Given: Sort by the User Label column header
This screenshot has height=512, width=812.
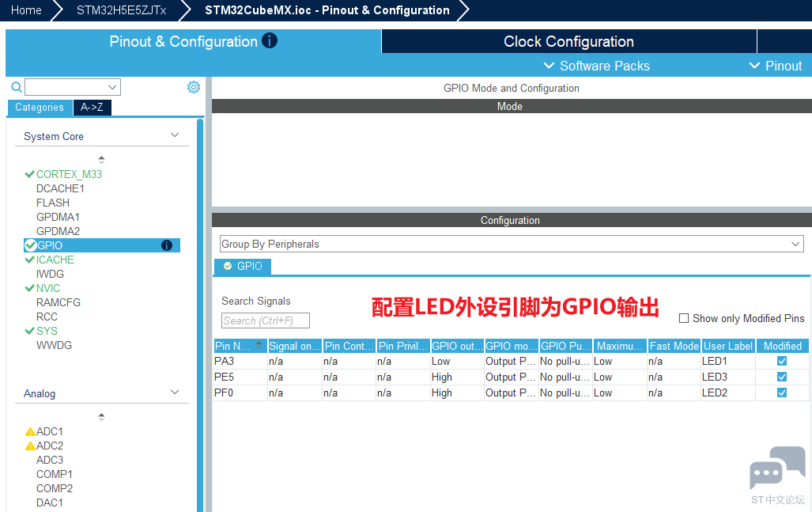Looking at the screenshot, I should [x=728, y=346].
